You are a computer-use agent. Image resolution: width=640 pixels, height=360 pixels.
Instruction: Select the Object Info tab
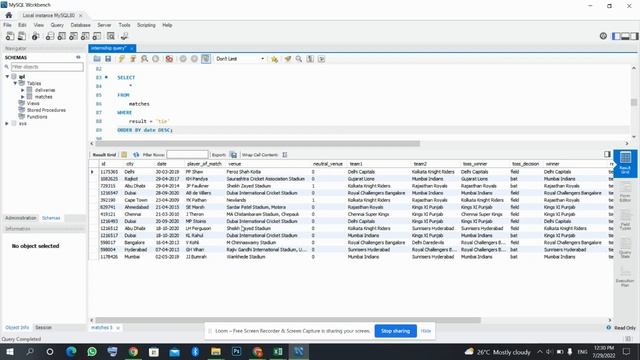(17, 328)
